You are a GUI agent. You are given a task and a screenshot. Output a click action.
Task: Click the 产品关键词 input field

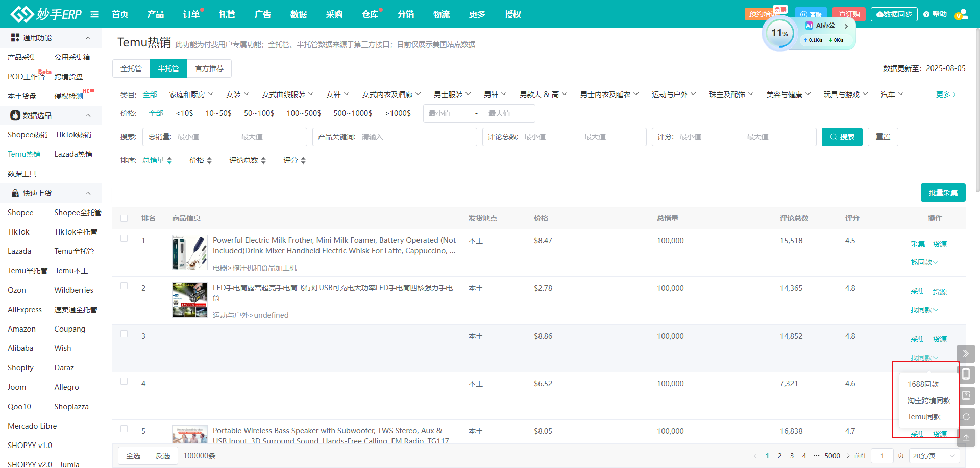[x=395, y=137]
